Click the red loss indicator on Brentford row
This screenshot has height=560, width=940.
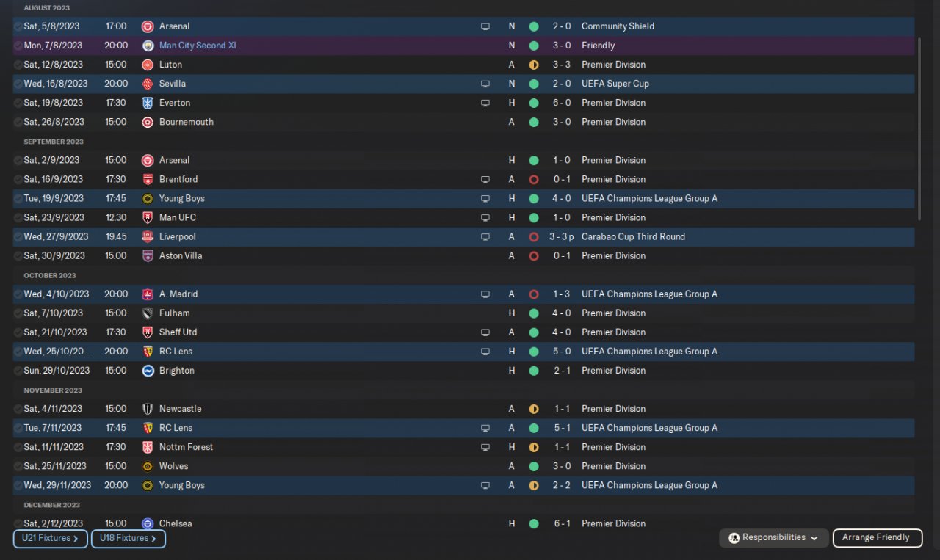[x=534, y=179]
